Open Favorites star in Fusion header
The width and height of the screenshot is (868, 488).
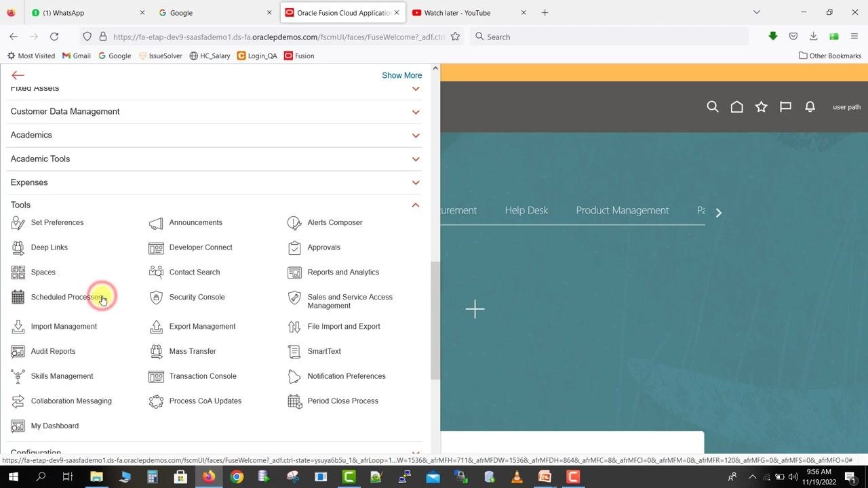tap(762, 106)
